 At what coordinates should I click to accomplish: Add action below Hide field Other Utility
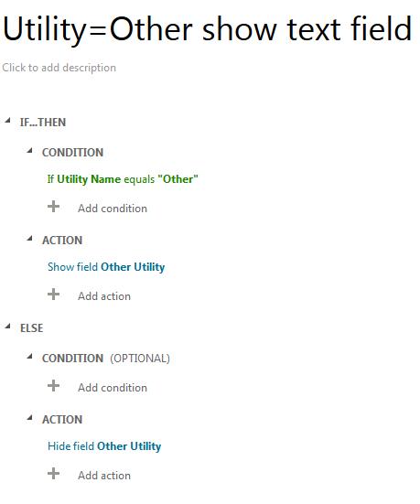point(104,476)
